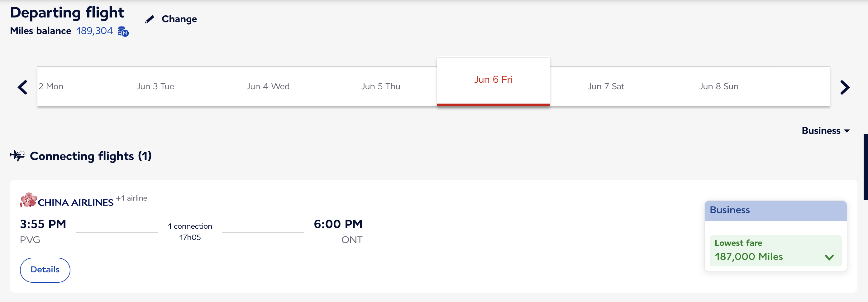Screen dimensions: 868x302
Task: Go to previous dates with left arrow
Action: [x=22, y=87]
